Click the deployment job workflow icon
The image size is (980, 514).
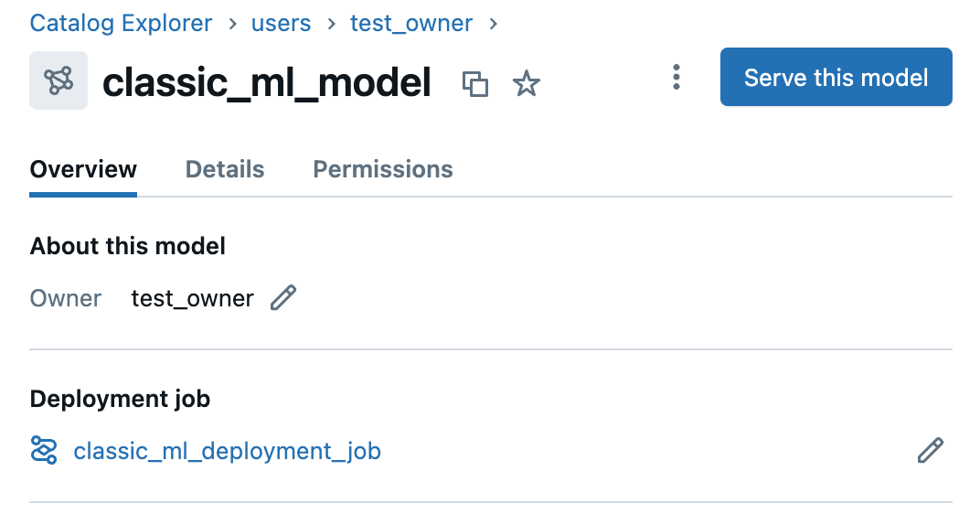pyautogui.click(x=44, y=450)
